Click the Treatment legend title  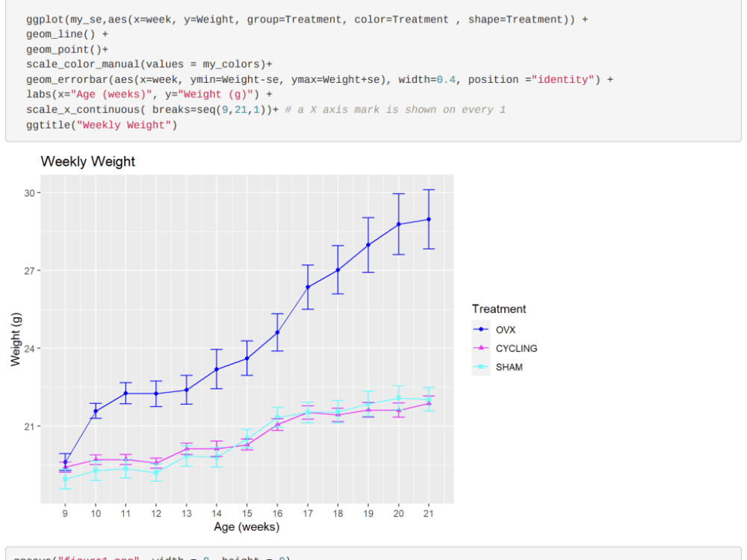(x=498, y=308)
